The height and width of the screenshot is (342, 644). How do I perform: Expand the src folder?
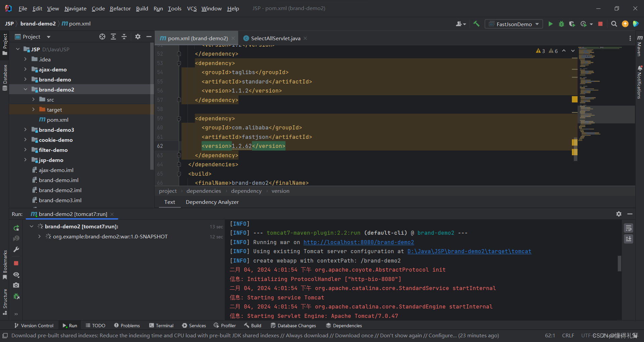point(33,100)
